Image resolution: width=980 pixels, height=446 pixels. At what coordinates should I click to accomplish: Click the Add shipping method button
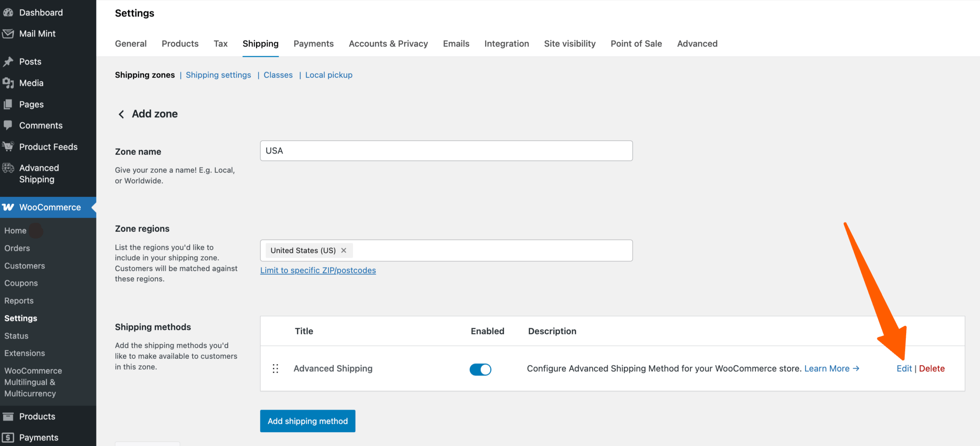click(307, 421)
